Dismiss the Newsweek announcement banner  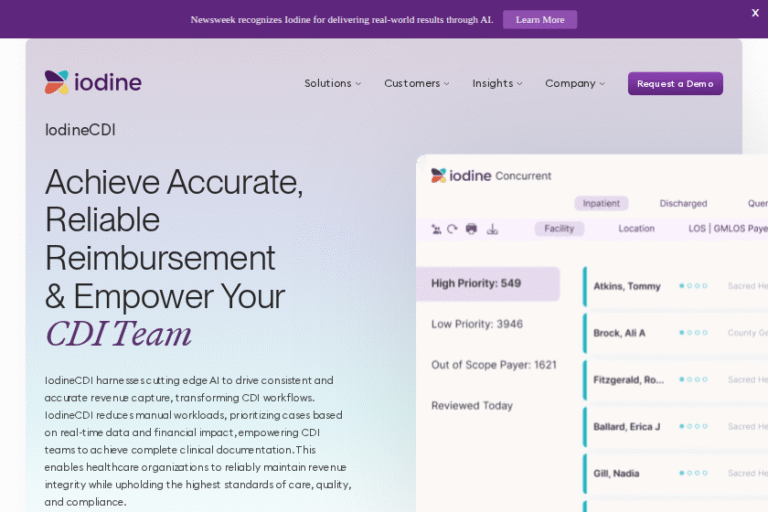755,13
